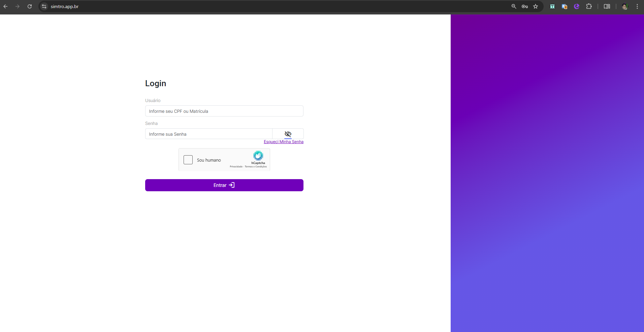This screenshot has height=332, width=644.
Task: Open the blue microphone translate extension
Action: pyautogui.click(x=565, y=6)
